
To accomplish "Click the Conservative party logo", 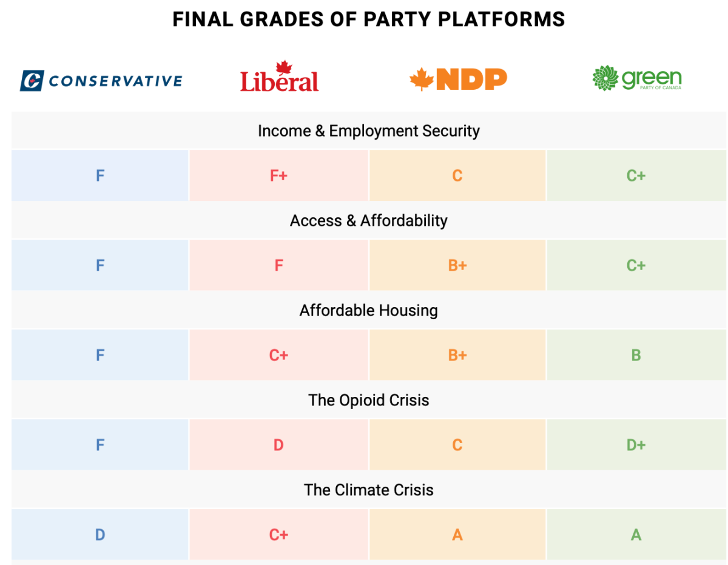I will 101,80.
